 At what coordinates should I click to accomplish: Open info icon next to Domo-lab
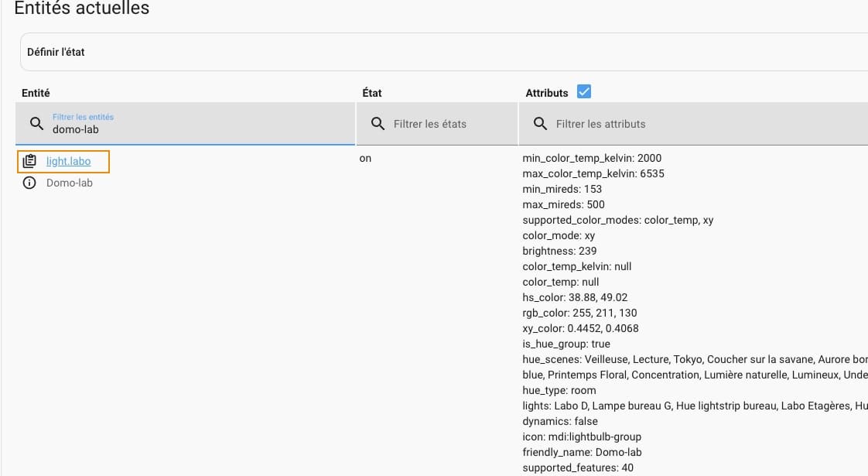tap(29, 183)
